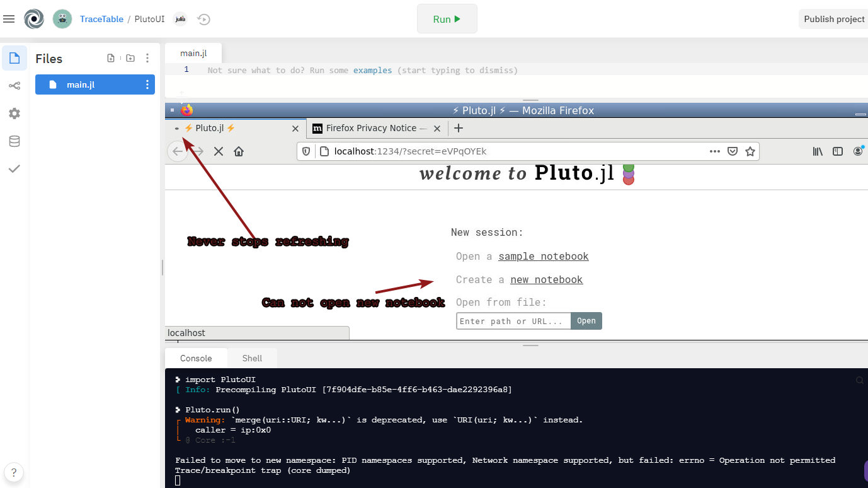Viewport: 868px width, 488px height.
Task: Open the hamburger menu in Replit header
Action: tap(9, 19)
